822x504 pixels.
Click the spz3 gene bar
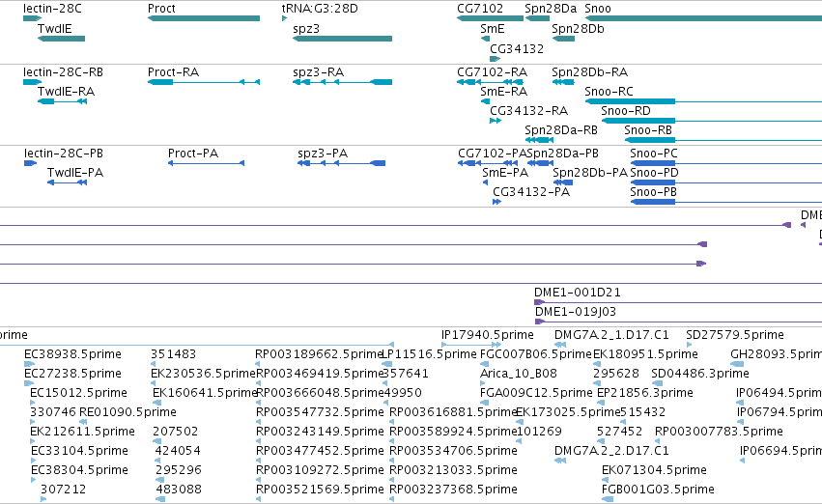[342, 39]
